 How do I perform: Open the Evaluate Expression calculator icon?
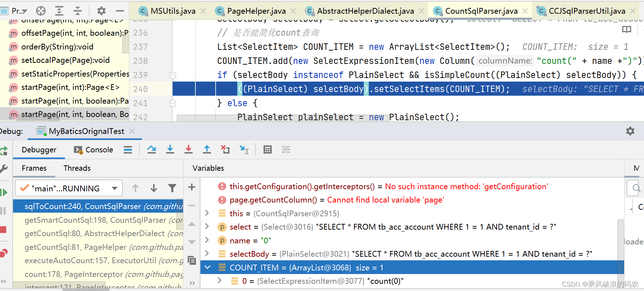tap(268, 149)
